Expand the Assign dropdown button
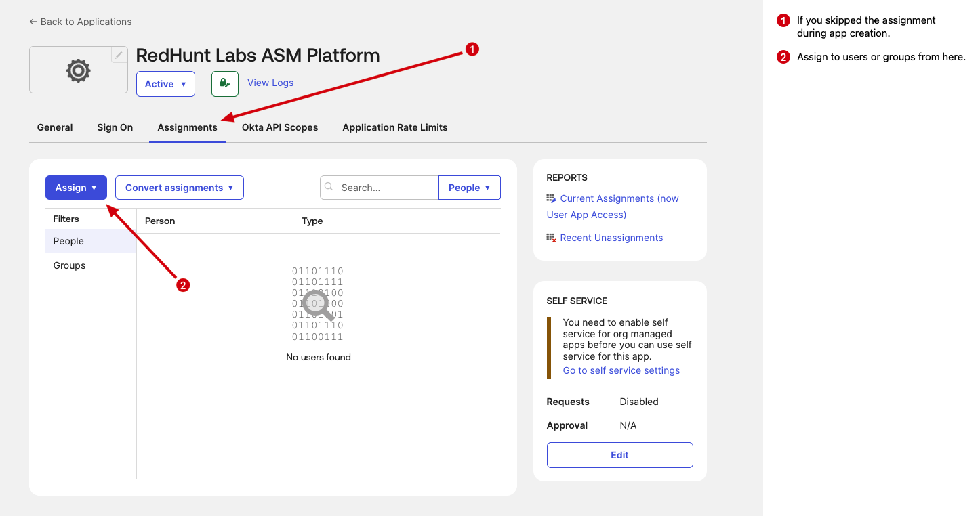 click(76, 188)
